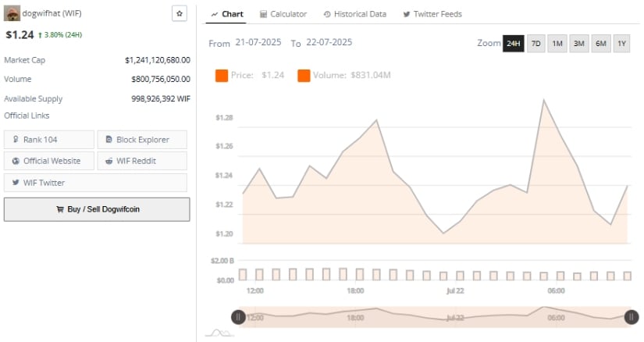This screenshot has height=342, width=644.
Task: Click the Official Links label
Action: point(27,116)
